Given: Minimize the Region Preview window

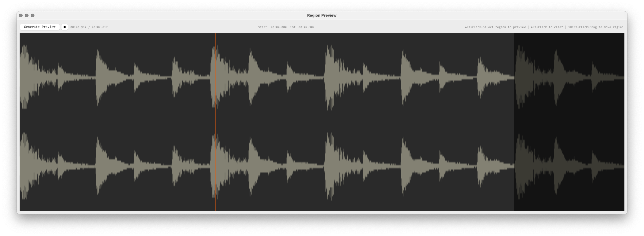Looking at the screenshot, I should [27, 15].
